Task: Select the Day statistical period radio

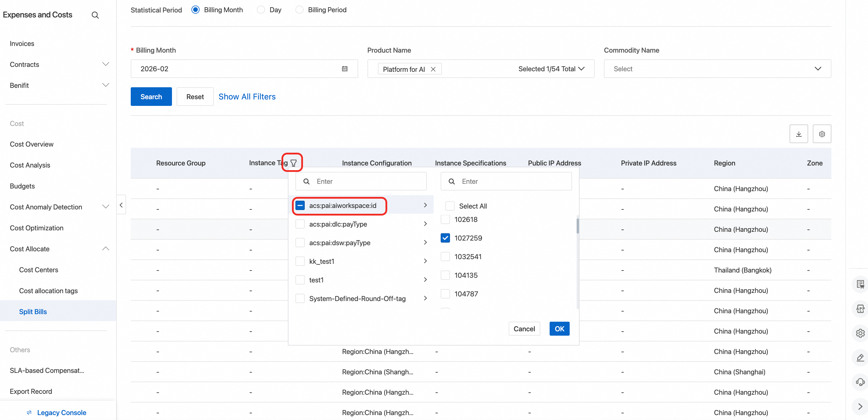Action: [x=261, y=10]
